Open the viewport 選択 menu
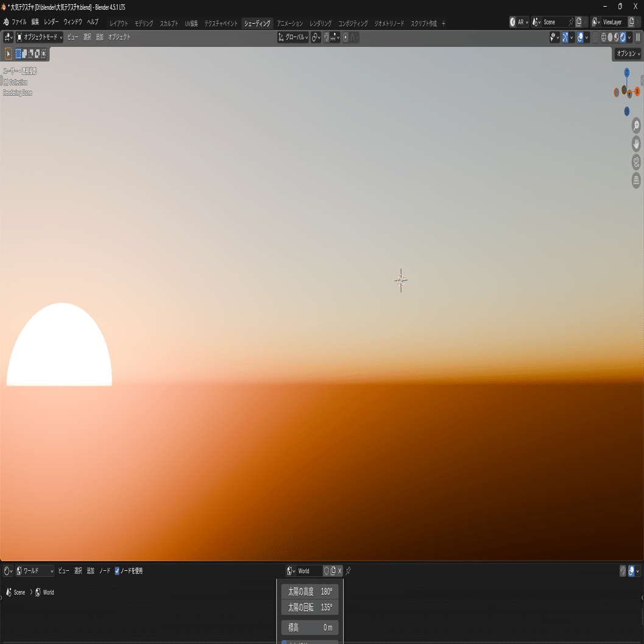Screen dimensions: 644x644 coord(87,37)
